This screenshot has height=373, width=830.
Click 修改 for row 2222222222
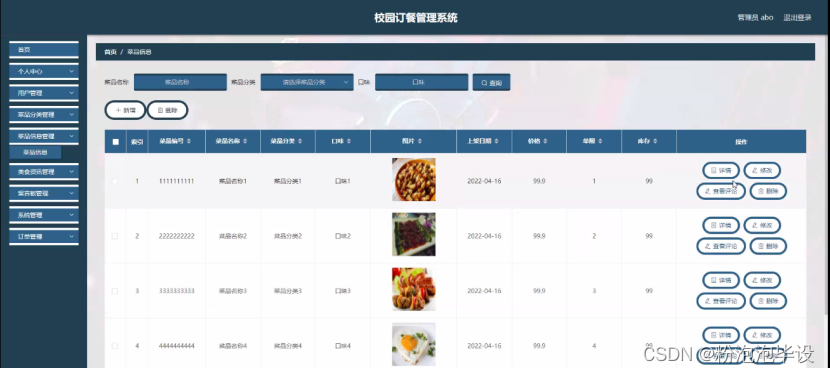click(762, 225)
